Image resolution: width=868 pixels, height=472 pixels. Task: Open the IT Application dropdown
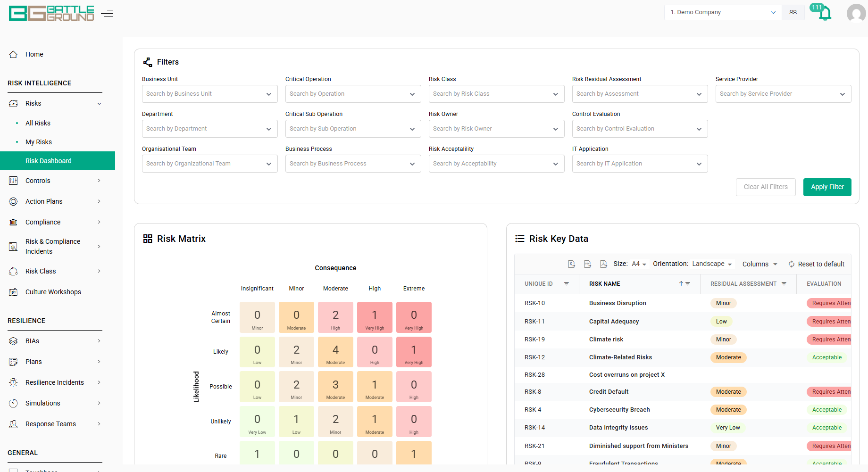click(640, 164)
